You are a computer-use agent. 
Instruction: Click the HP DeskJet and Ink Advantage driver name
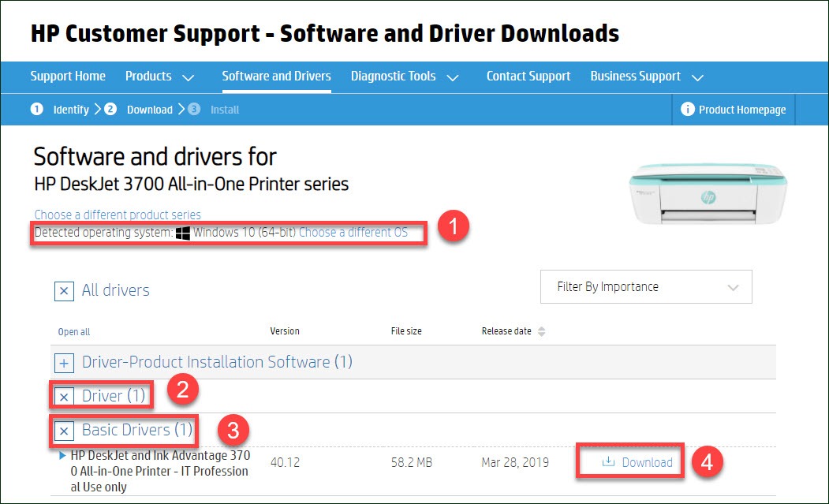(x=160, y=471)
